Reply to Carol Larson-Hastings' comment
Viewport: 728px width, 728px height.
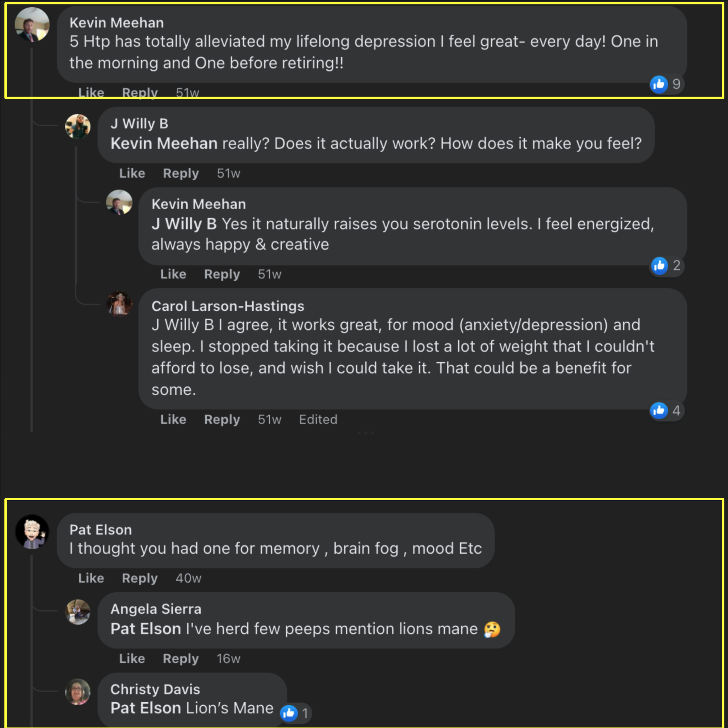click(222, 419)
